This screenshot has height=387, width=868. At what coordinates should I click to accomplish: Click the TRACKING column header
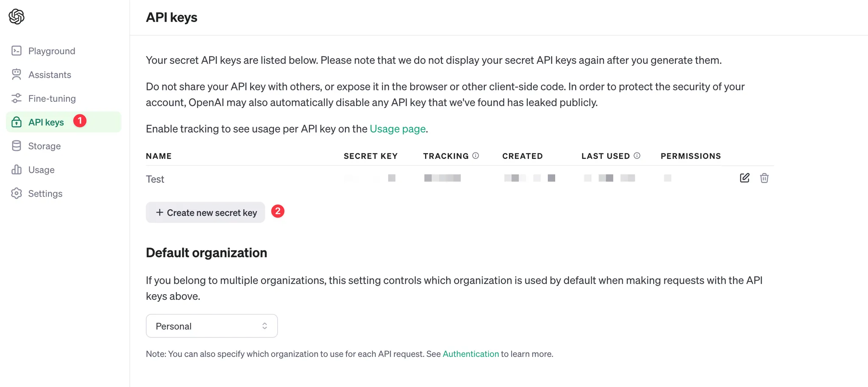[x=446, y=156]
